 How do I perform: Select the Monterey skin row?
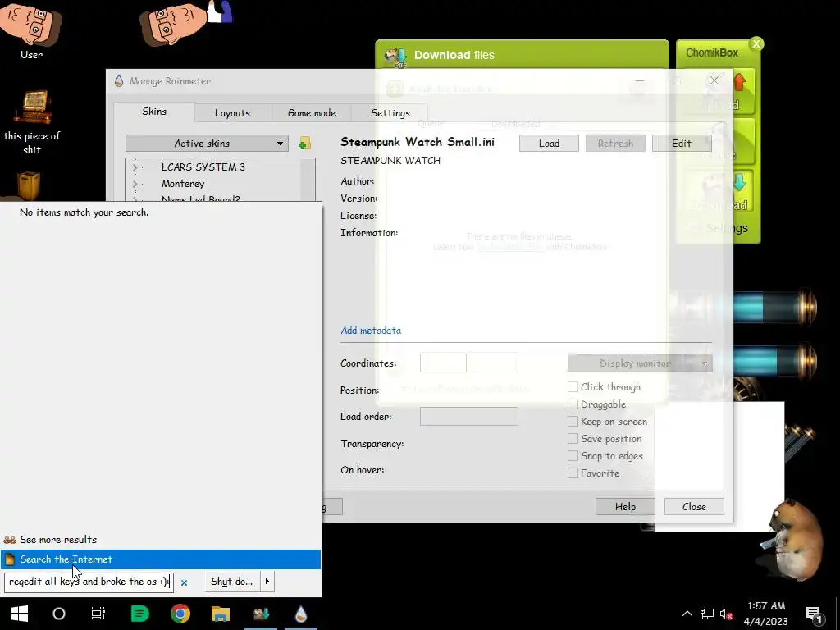click(x=183, y=184)
